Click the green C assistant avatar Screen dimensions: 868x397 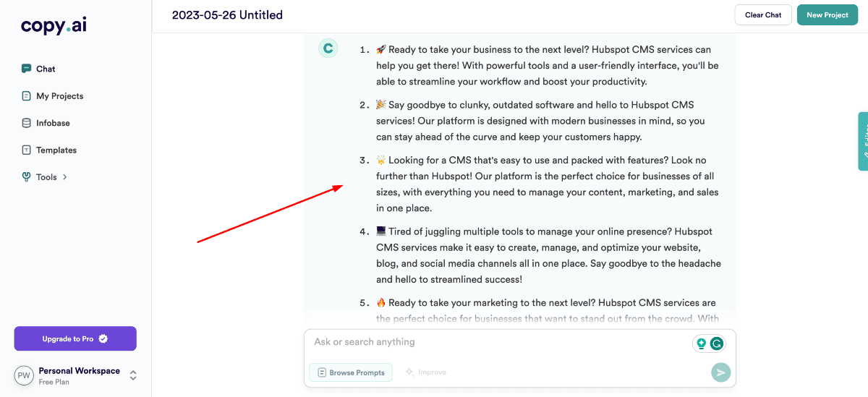(x=328, y=48)
